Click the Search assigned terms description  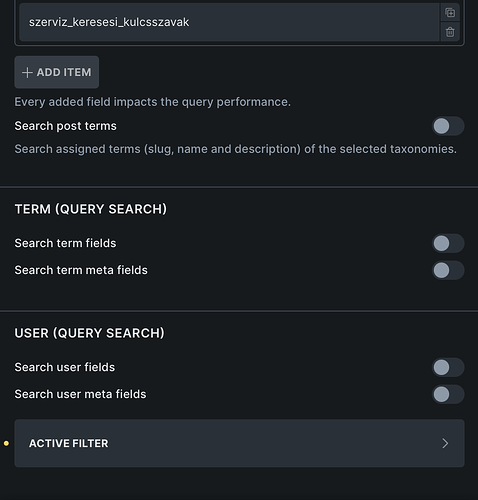click(236, 149)
